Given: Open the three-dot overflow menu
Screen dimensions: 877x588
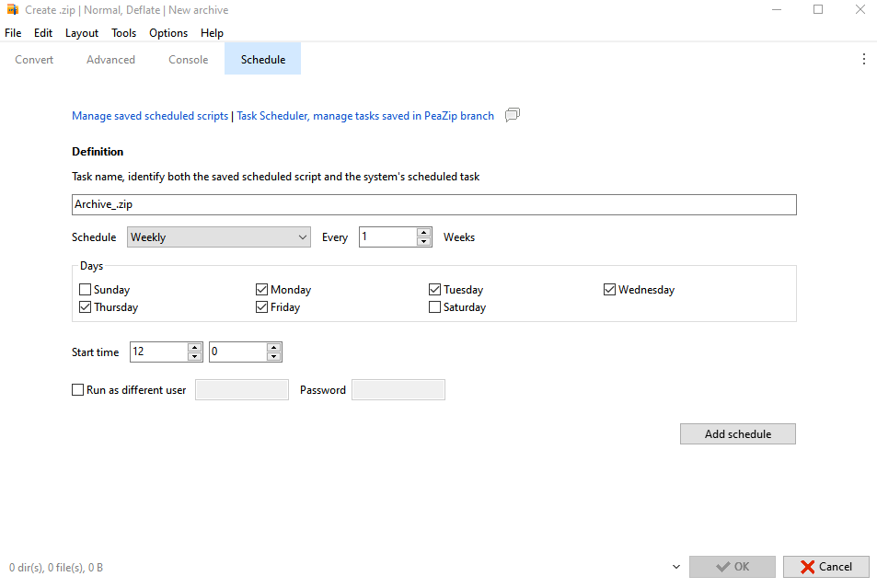Looking at the screenshot, I should pos(863,59).
